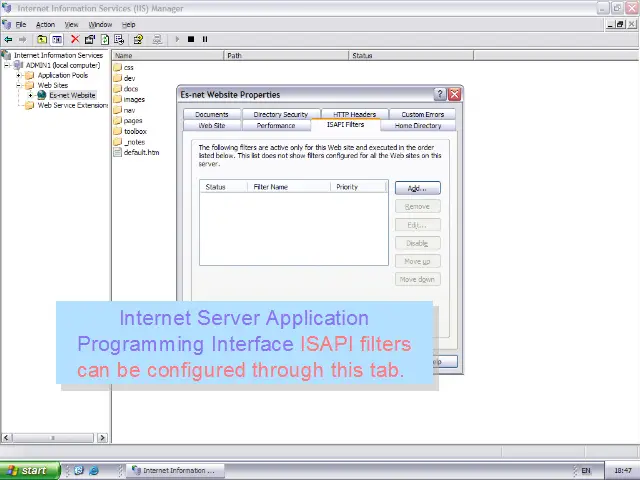Click the Stop item square icon
Viewport: 640px width, 480px height.
(191, 39)
